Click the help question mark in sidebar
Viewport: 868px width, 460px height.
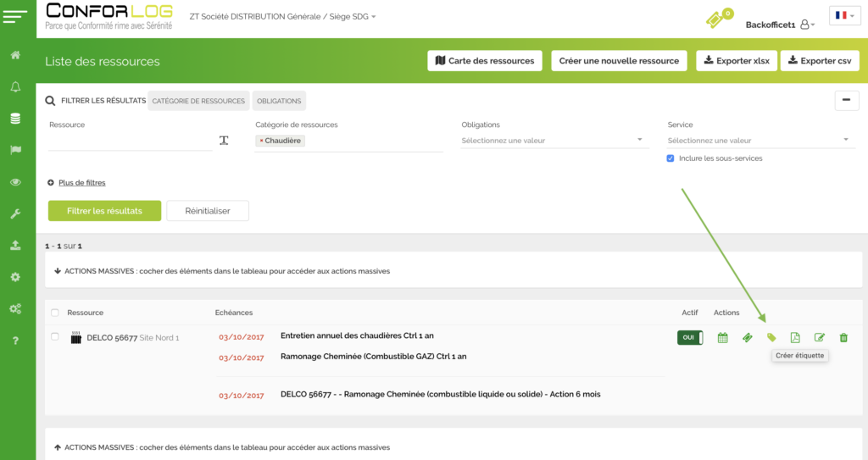tap(15, 341)
